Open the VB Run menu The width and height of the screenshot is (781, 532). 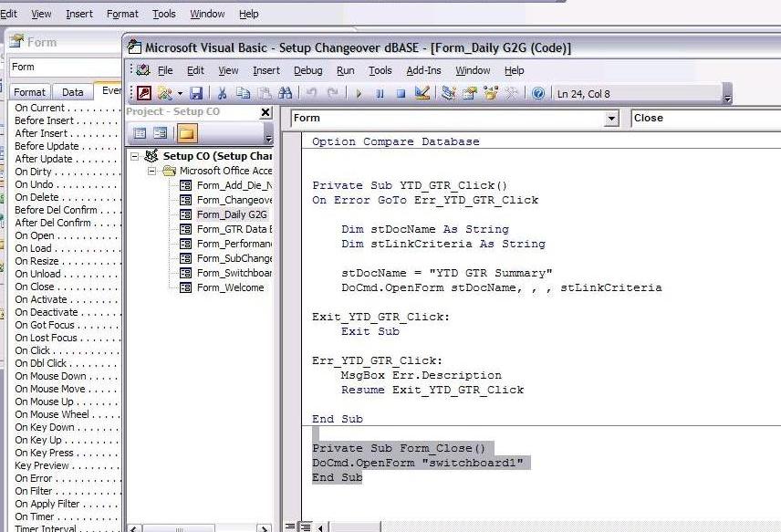[x=346, y=71]
